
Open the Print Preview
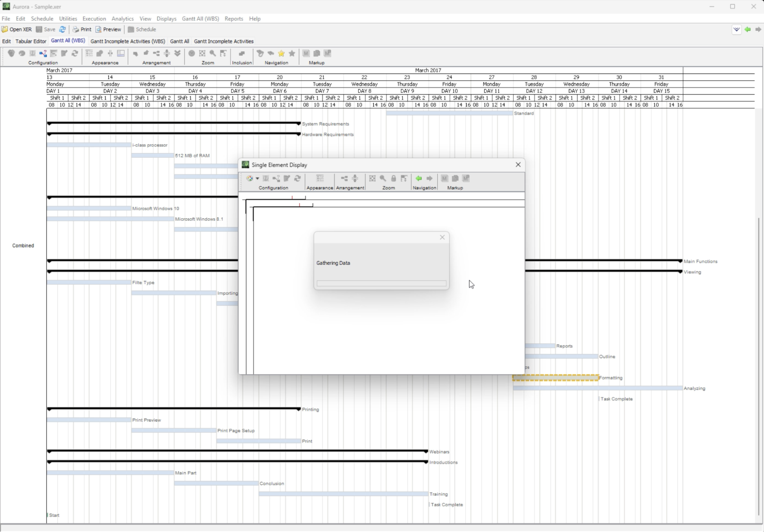[109, 29]
